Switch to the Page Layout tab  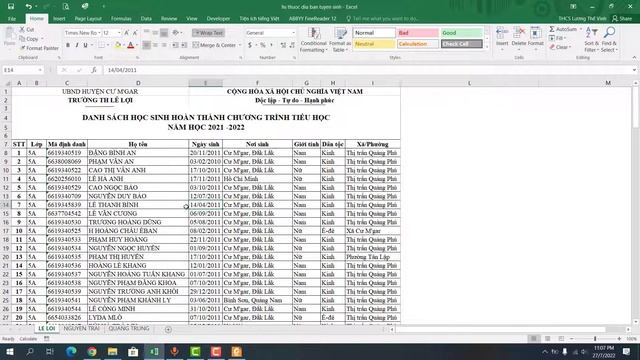pos(88,19)
